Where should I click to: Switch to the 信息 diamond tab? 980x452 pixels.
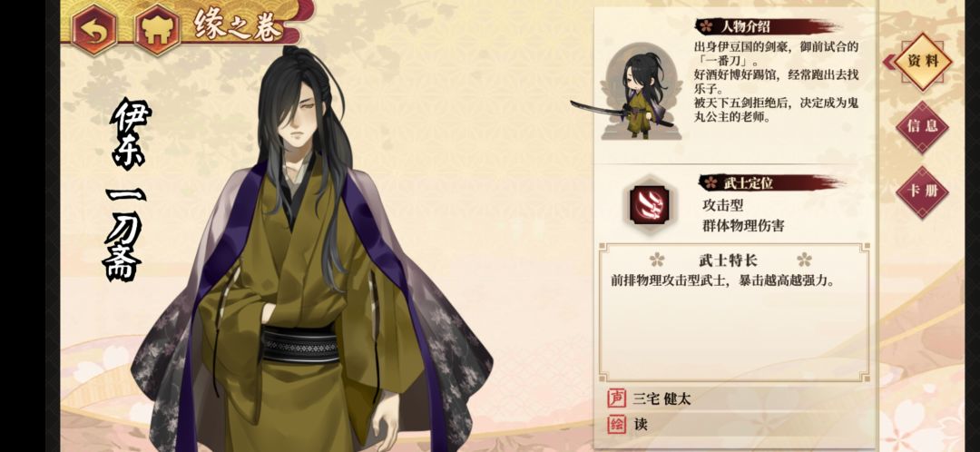[x=923, y=127]
